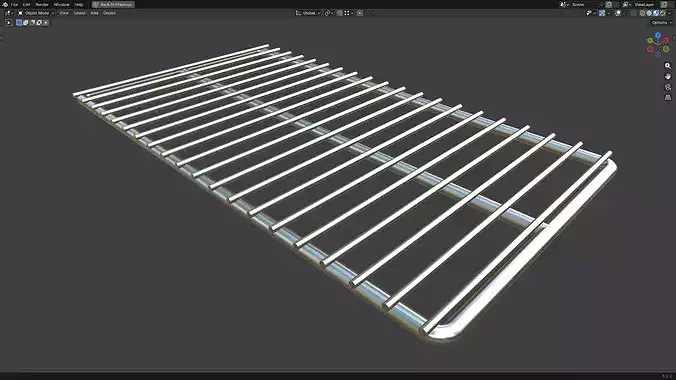676x380 pixels.
Task: Choose the Extend selection mode icon
Action: pyautogui.click(x=25, y=22)
